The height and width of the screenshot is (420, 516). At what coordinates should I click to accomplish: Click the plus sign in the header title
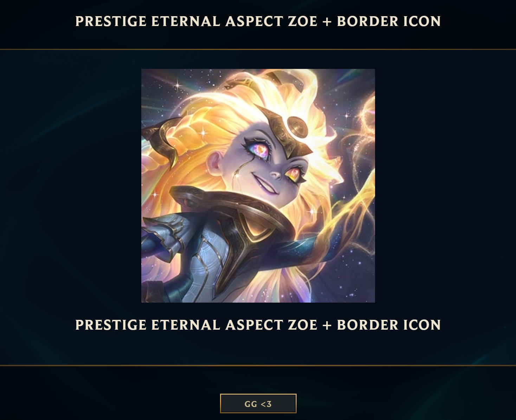click(327, 21)
